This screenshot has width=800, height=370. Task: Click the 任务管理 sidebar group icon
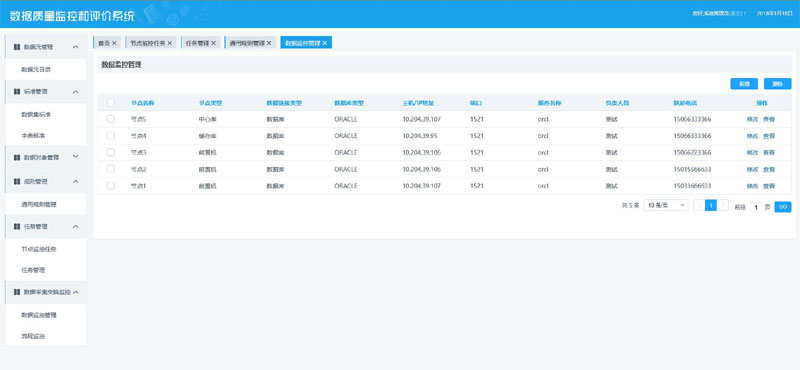coord(17,227)
